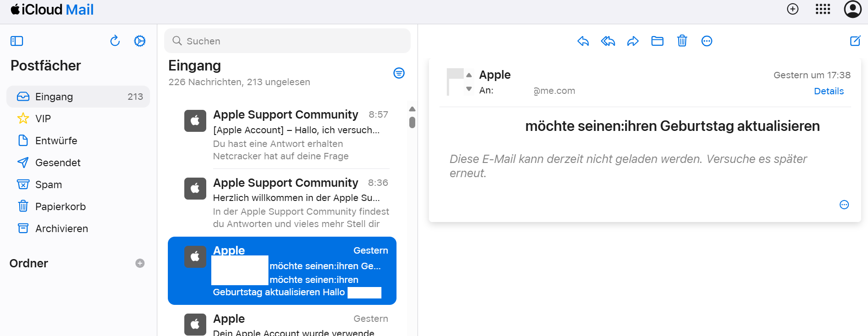This screenshot has width=868, height=336.
Task: Open message options ellipsis below email body
Action: [x=844, y=205]
